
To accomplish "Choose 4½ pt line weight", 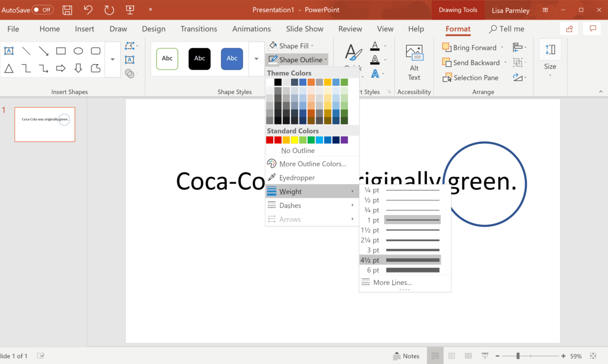I will 400,260.
